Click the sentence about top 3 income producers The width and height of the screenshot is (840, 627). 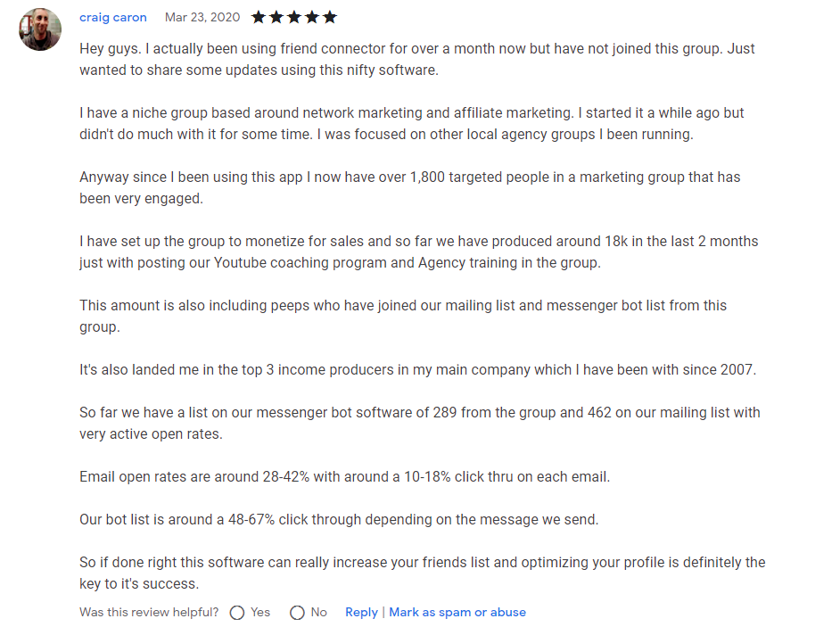pyautogui.click(x=417, y=369)
